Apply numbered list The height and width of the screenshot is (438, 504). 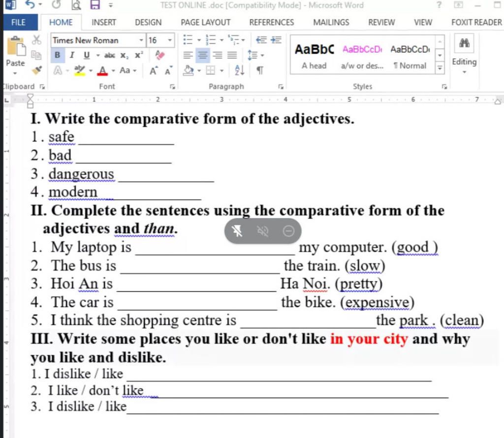211,40
